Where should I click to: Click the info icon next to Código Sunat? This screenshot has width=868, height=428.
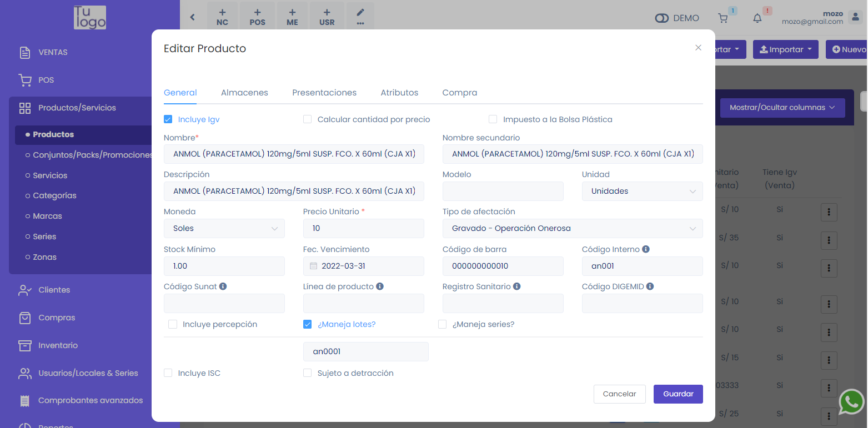tap(223, 286)
